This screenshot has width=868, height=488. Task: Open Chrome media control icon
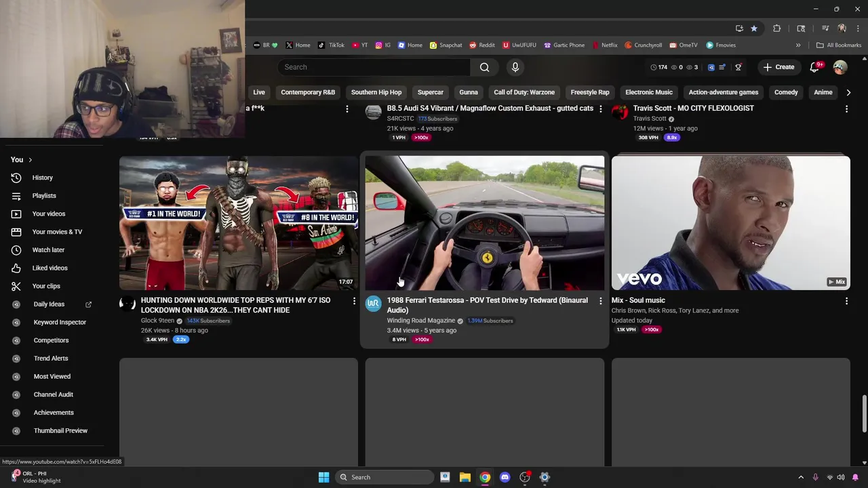825,28
